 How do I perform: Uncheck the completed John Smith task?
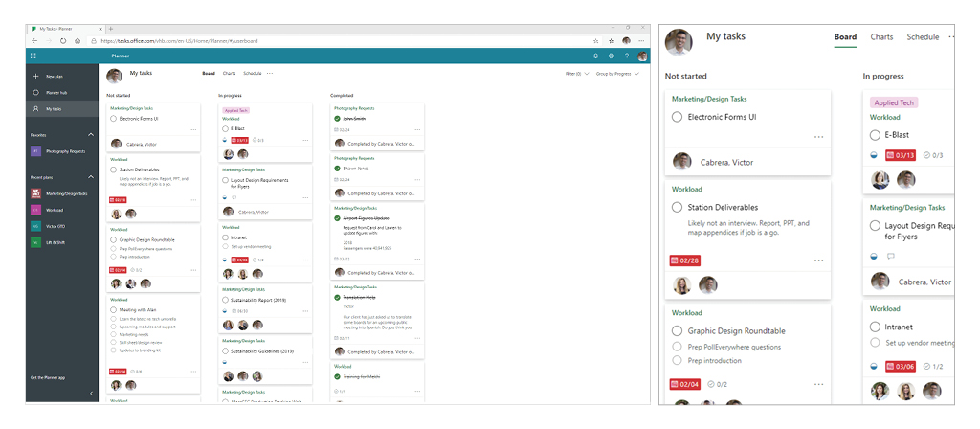tap(338, 118)
